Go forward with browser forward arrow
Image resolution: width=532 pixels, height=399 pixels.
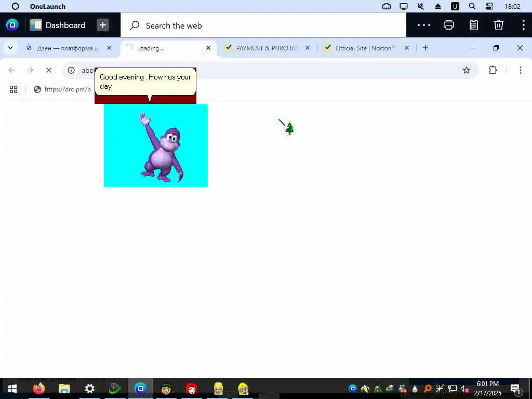click(30, 70)
